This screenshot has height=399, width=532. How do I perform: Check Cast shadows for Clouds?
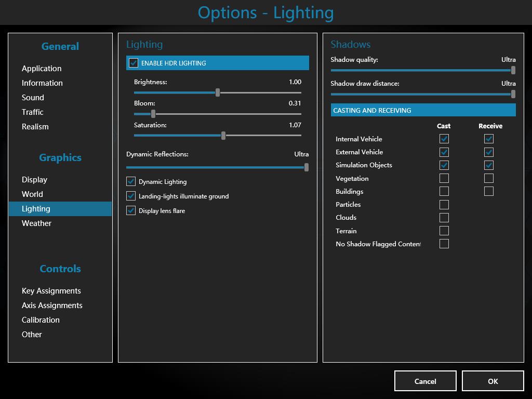point(444,218)
